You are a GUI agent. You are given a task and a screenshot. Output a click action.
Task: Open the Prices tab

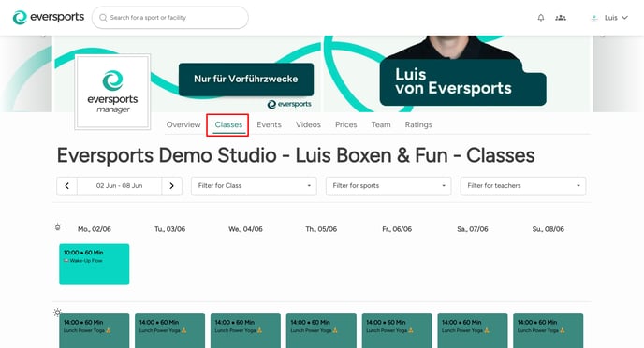[345, 124]
